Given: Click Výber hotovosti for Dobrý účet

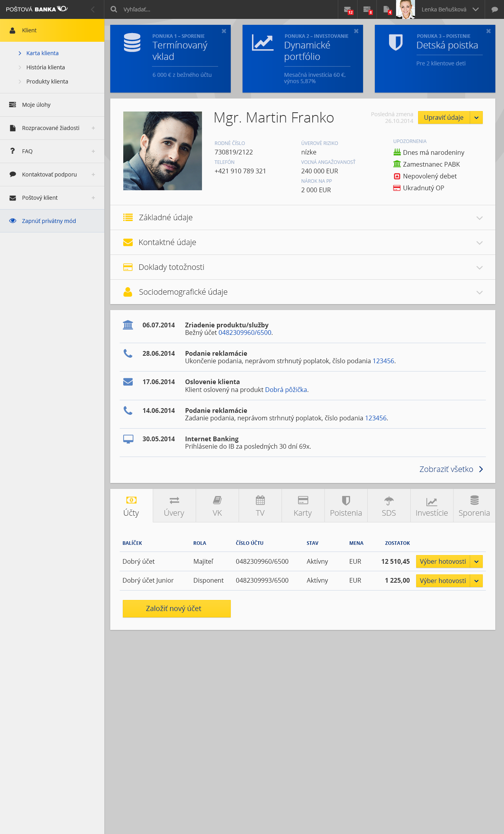Looking at the screenshot, I should point(443,561).
